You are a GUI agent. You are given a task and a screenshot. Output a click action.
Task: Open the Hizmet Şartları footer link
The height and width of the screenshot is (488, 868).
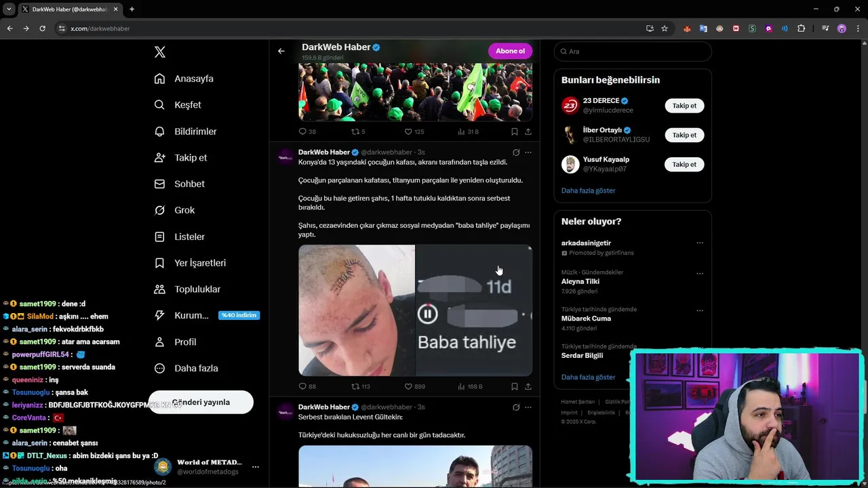[x=578, y=402]
